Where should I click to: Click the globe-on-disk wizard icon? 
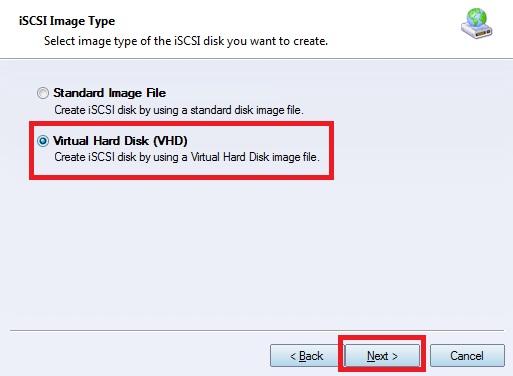point(477,24)
